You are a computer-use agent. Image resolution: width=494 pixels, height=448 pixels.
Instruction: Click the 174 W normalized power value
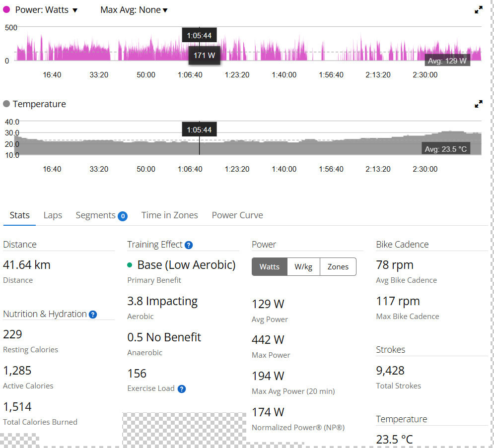268,412
